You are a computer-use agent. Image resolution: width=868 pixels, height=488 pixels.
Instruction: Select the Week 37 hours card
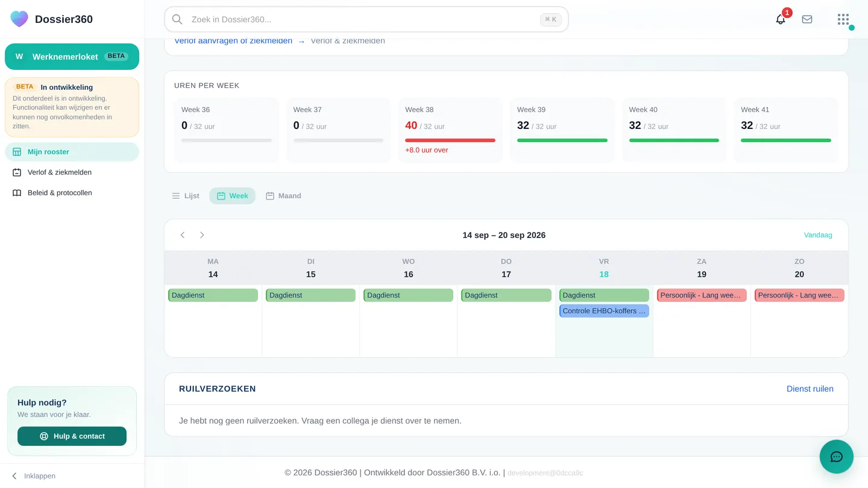click(x=338, y=130)
